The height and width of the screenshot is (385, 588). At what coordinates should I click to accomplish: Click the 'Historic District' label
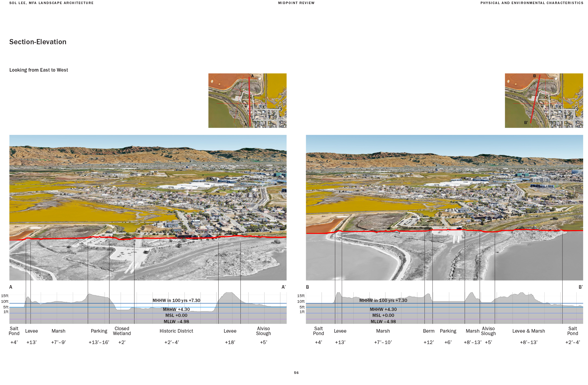(x=176, y=331)
